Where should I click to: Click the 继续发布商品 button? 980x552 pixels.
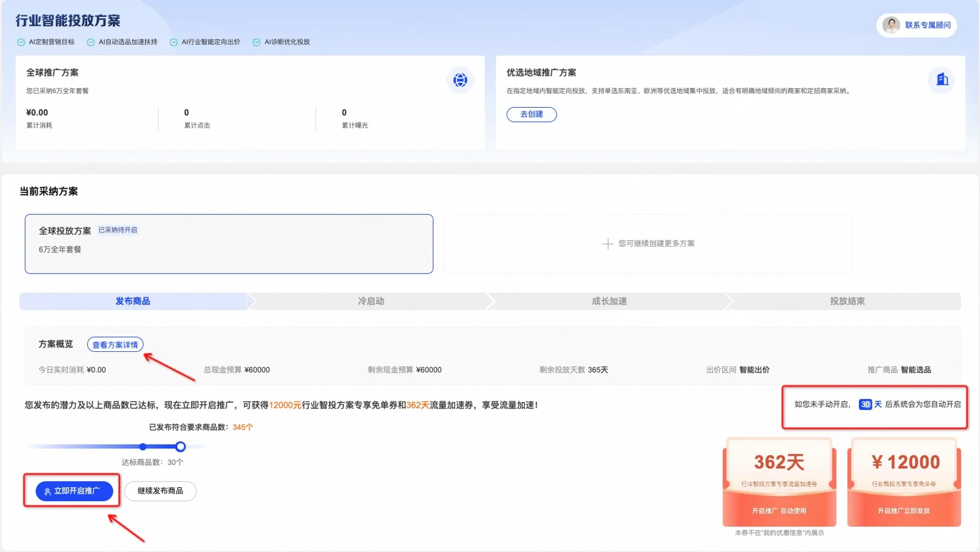pos(160,491)
